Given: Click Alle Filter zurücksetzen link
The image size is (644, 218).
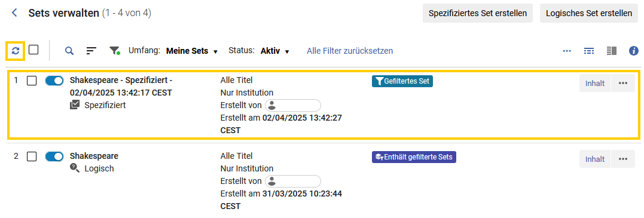Looking at the screenshot, I should (x=350, y=51).
